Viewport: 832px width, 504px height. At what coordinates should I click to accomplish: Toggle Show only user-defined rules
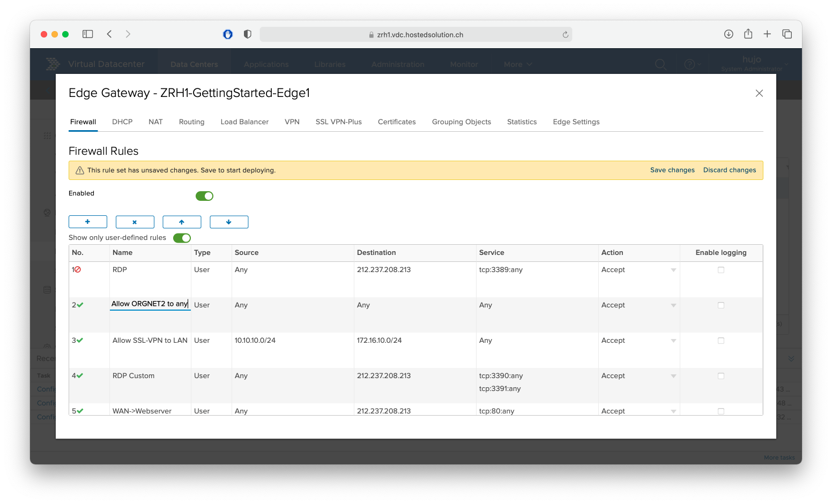pos(182,238)
